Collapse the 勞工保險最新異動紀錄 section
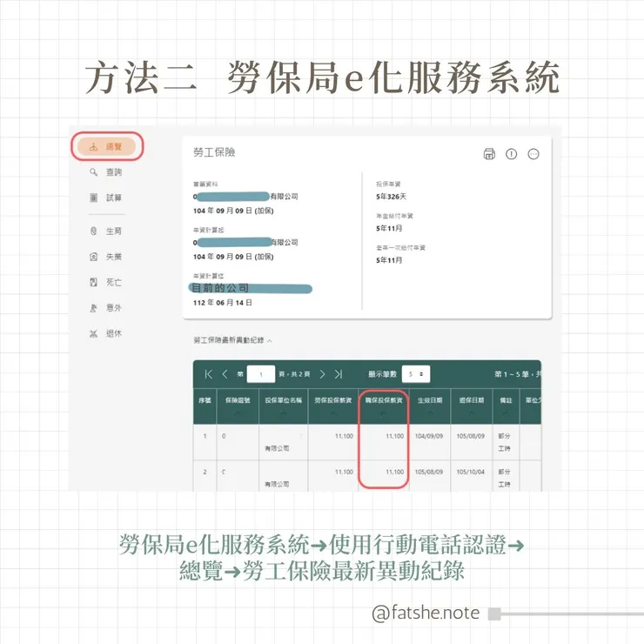The width and height of the screenshot is (644, 644). coord(232,340)
